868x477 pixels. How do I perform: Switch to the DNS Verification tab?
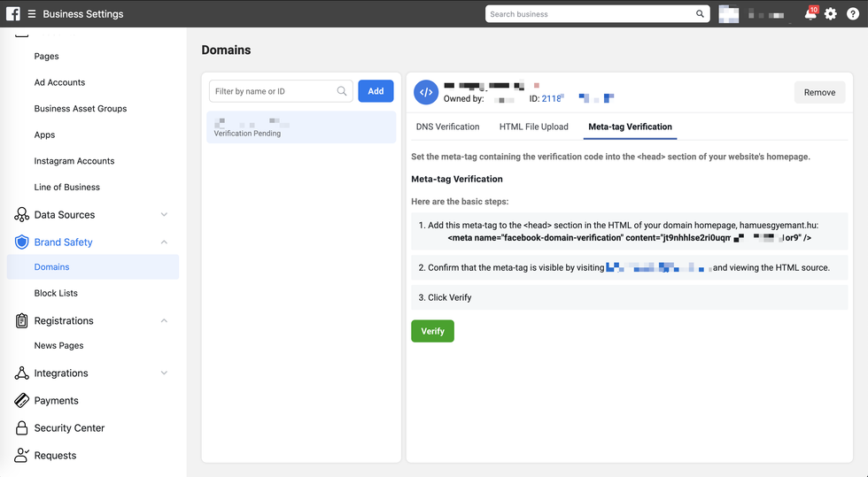[447, 127]
